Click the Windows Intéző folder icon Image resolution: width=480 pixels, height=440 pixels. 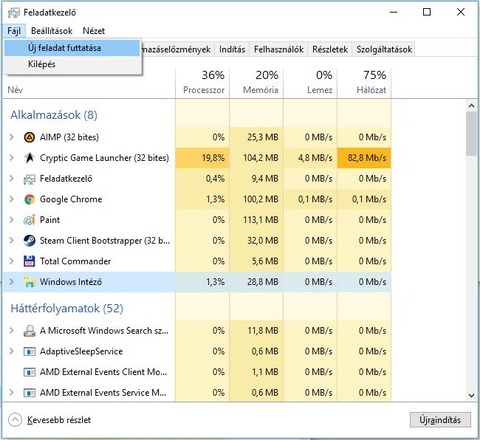click(x=29, y=282)
